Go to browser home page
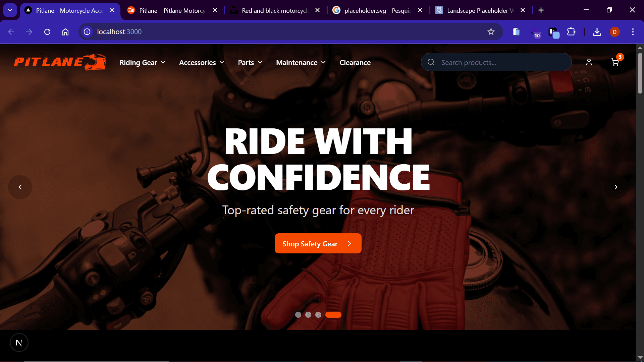 (x=65, y=32)
